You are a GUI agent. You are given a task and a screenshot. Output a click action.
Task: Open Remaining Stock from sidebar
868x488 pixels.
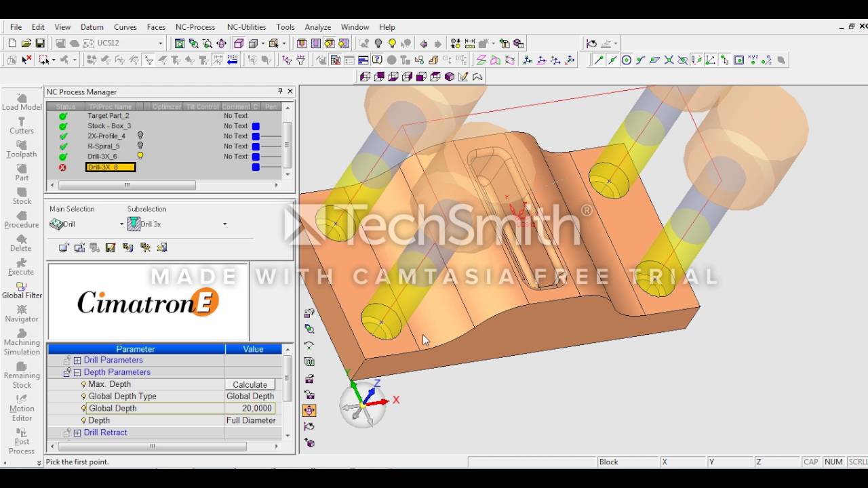tap(22, 375)
